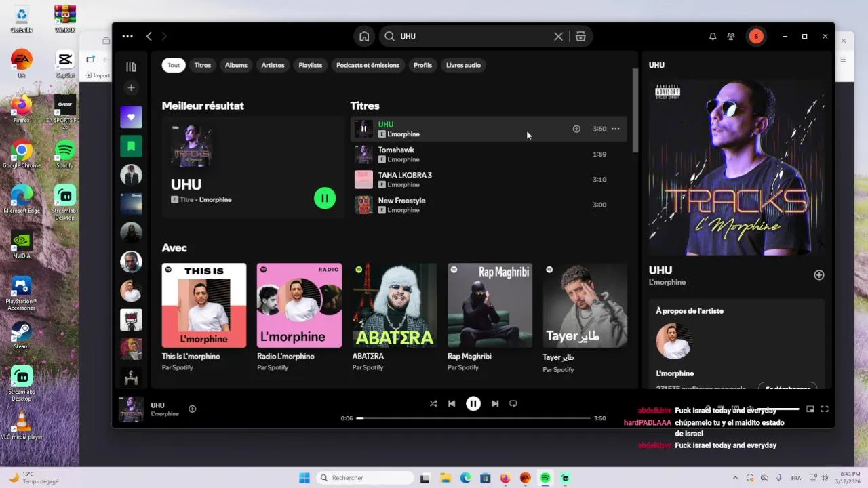Go back with the left arrow
Viewport: 868px width, 488px height.
coord(149,37)
